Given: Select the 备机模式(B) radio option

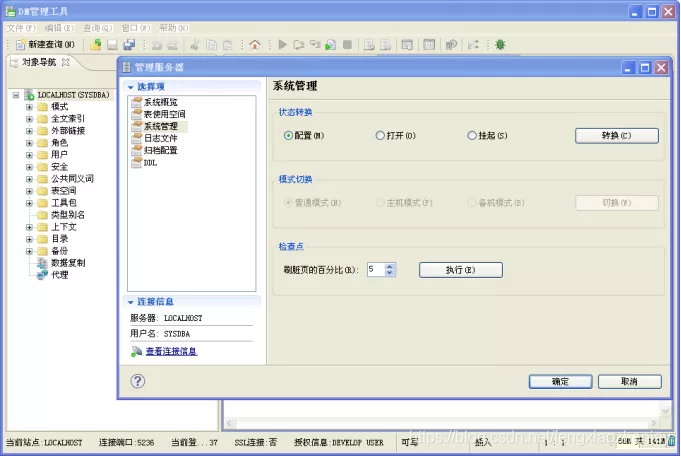Looking at the screenshot, I should (472, 202).
